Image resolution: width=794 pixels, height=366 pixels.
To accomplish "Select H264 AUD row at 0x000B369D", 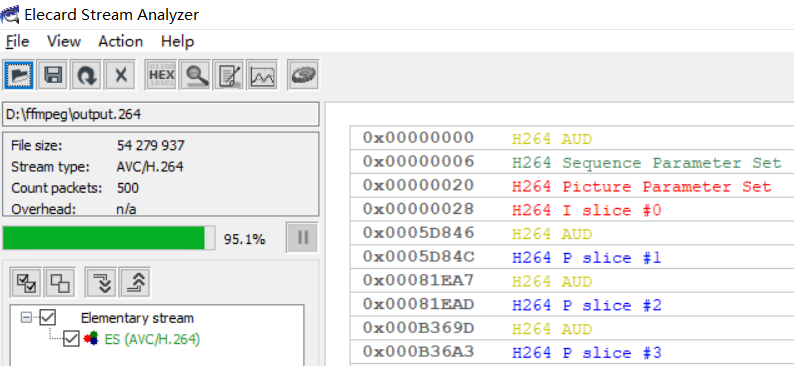I will coord(572,329).
